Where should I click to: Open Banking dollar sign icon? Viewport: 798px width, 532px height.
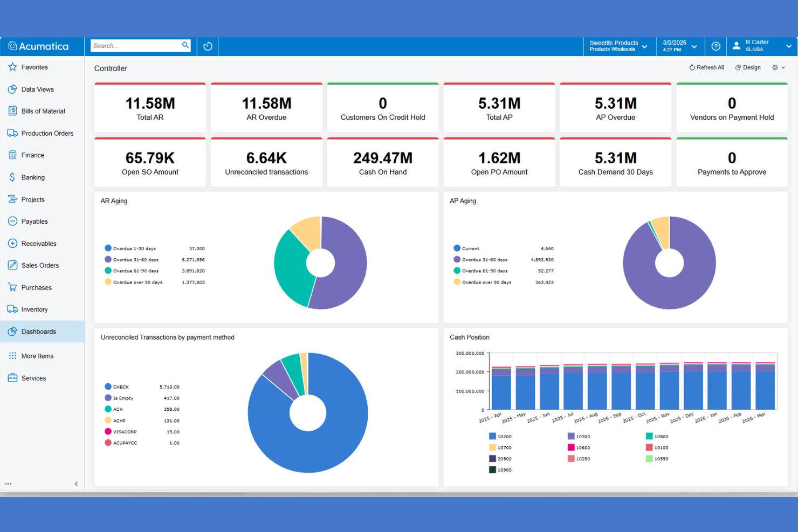point(12,177)
